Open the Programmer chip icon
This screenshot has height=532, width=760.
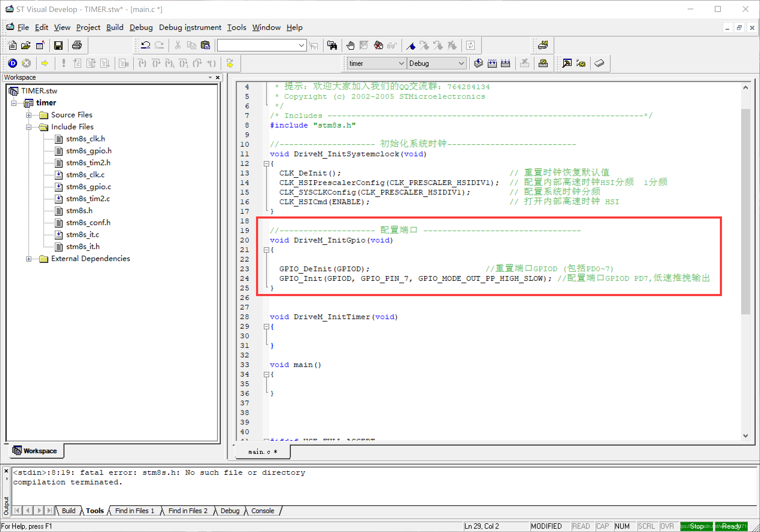(x=599, y=63)
